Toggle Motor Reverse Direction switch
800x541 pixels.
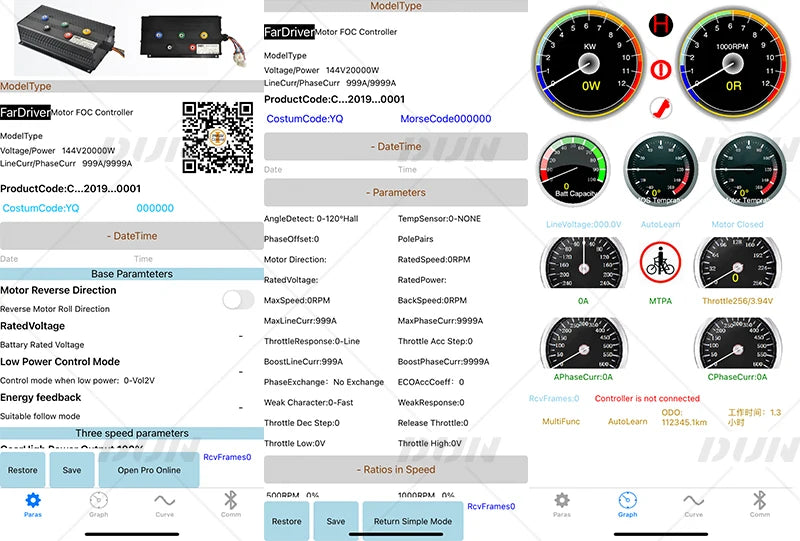pos(238,300)
